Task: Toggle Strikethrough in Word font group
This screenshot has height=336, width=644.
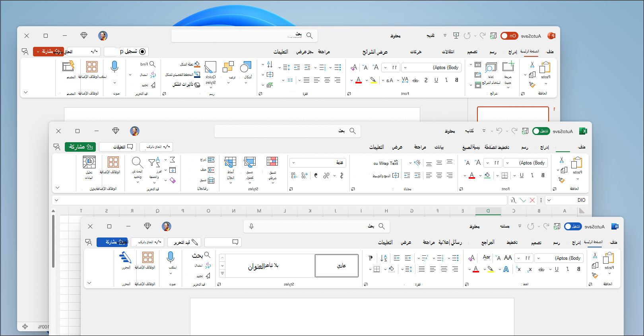Action: pyautogui.click(x=541, y=269)
